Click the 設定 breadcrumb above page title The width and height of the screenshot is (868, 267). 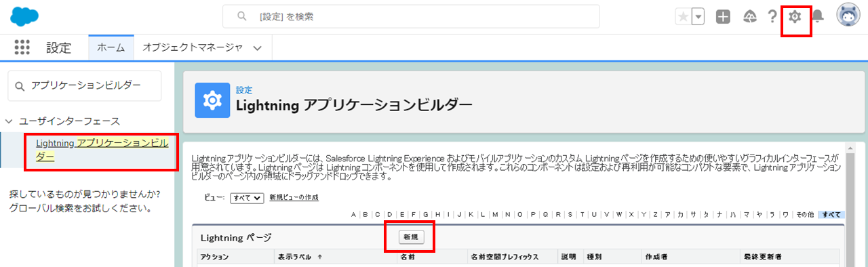point(244,89)
